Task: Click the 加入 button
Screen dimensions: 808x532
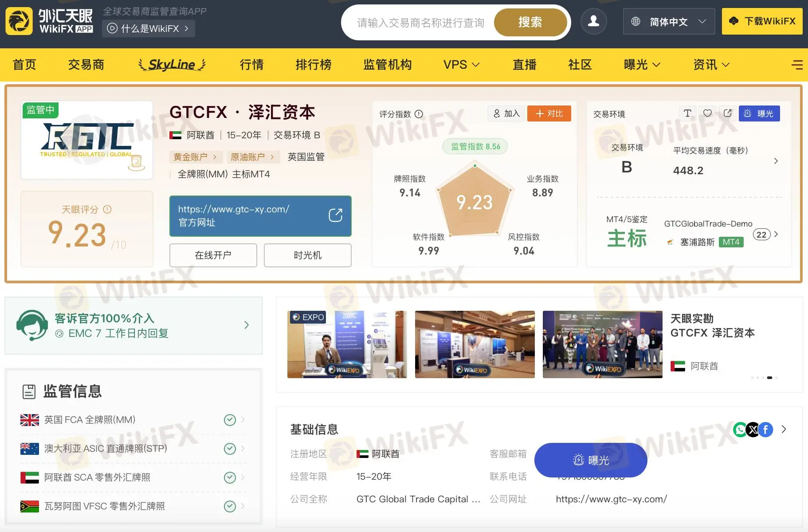Action: [x=506, y=113]
